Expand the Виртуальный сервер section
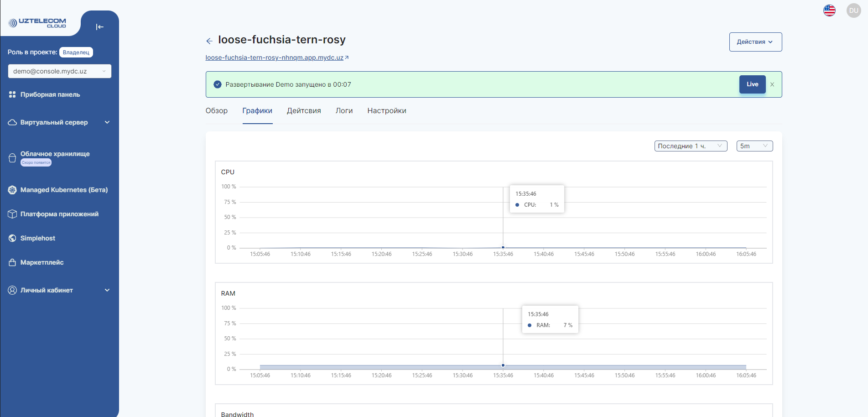 point(108,122)
